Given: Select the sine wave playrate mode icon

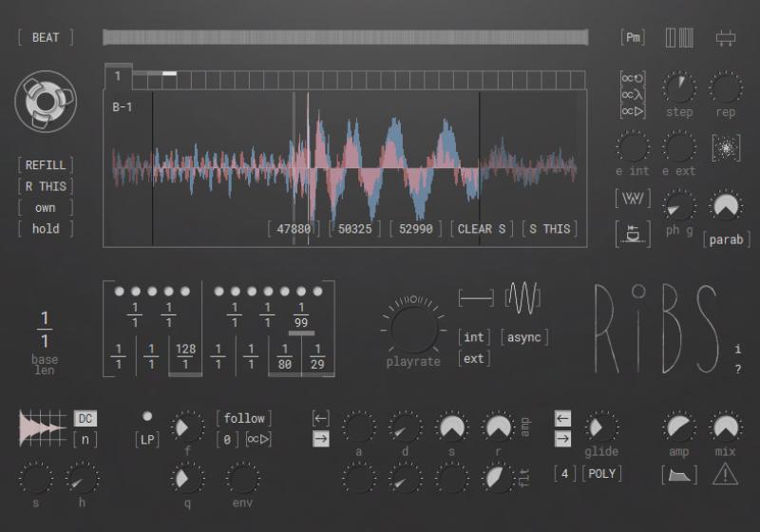Looking at the screenshot, I should [x=522, y=297].
